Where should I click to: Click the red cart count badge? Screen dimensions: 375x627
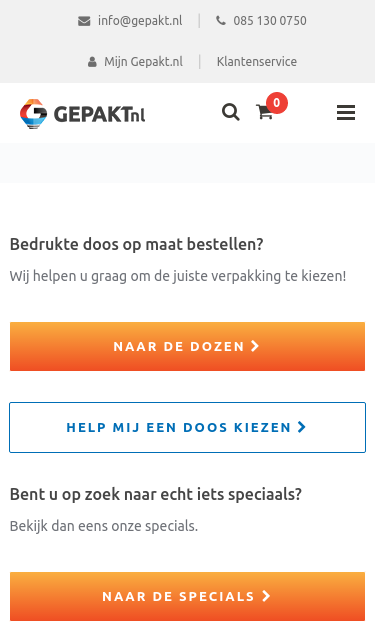click(x=277, y=103)
